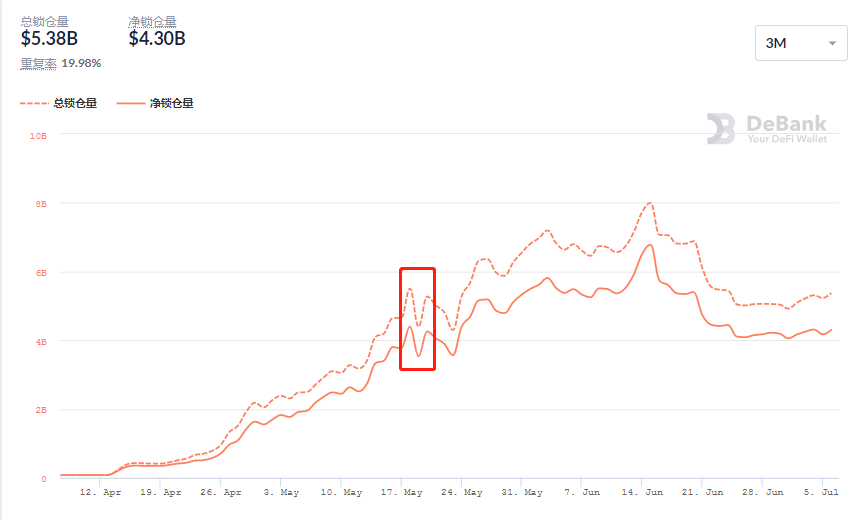Viewport: 864px width, 520px height.
Task: Click the 28. Jun x-axis date
Action: [x=762, y=492]
